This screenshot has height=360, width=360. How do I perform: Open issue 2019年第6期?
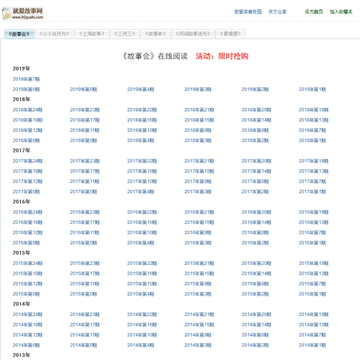pyautogui.click(x=26, y=89)
